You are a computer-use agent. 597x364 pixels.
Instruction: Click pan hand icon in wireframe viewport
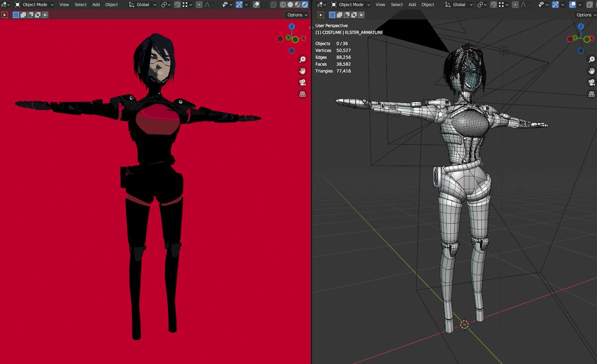(592, 71)
